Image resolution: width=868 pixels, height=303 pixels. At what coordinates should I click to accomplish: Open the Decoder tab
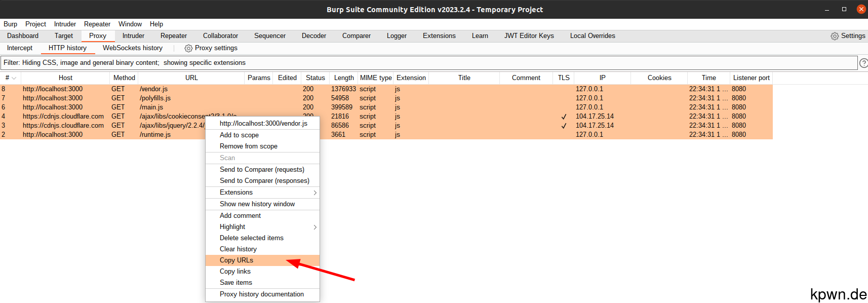point(314,36)
